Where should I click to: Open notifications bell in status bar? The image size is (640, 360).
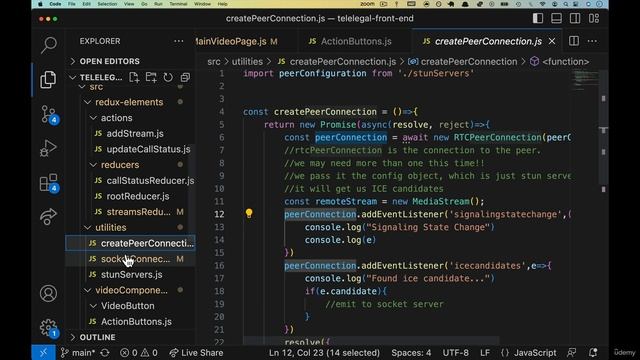click(x=593, y=353)
